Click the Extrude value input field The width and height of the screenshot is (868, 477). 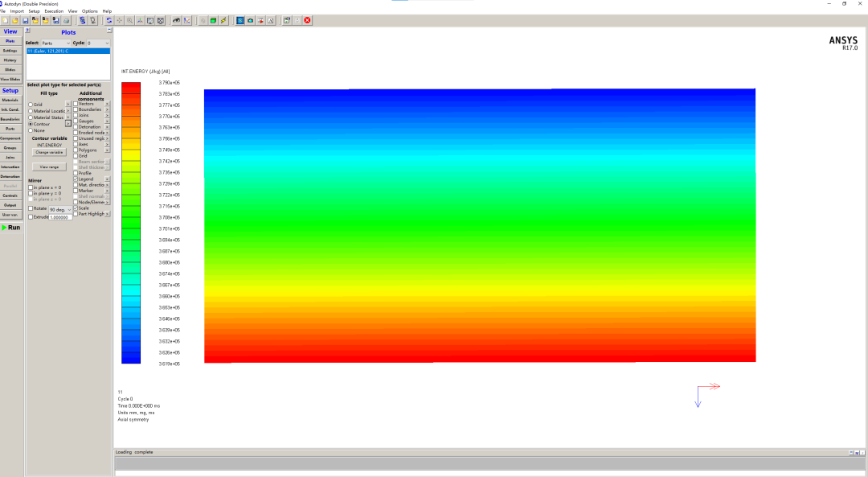pos(60,217)
